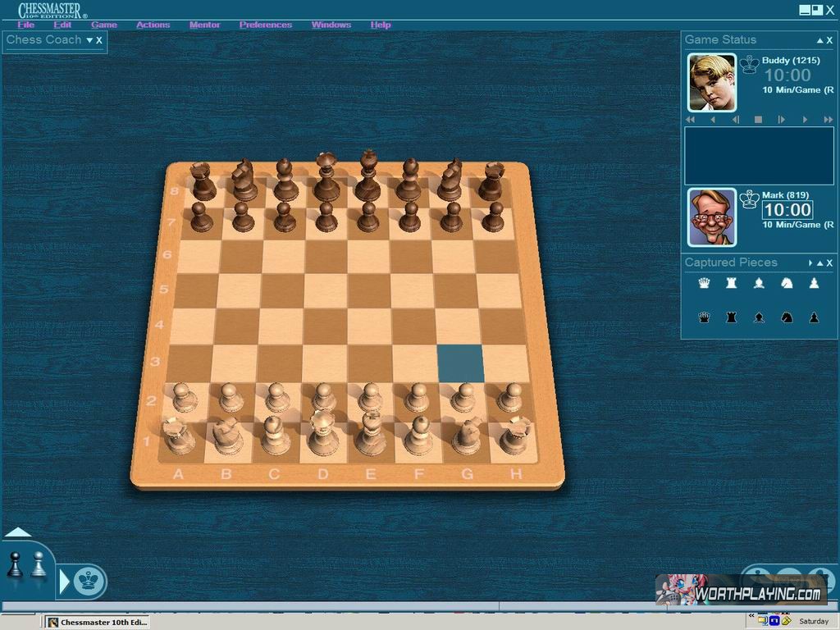The height and width of the screenshot is (630, 840).
Task: Open the Mentor menu
Action: tap(204, 25)
